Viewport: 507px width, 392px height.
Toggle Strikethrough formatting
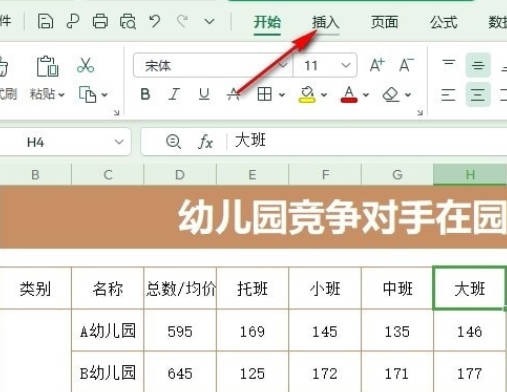coord(233,94)
